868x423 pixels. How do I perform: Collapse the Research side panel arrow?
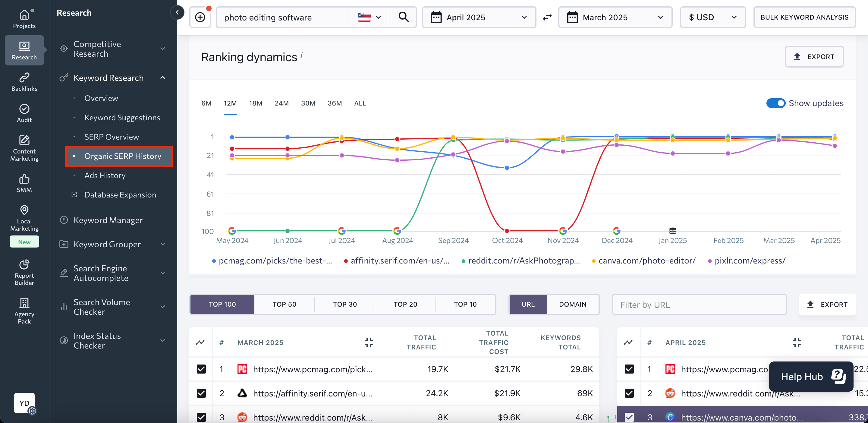tap(177, 13)
